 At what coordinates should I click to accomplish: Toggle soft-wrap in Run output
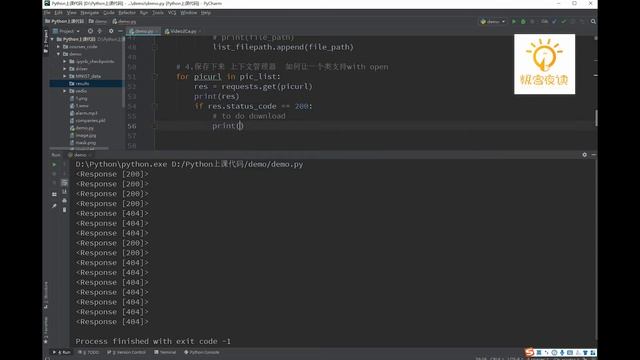click(x=64, y=182)
